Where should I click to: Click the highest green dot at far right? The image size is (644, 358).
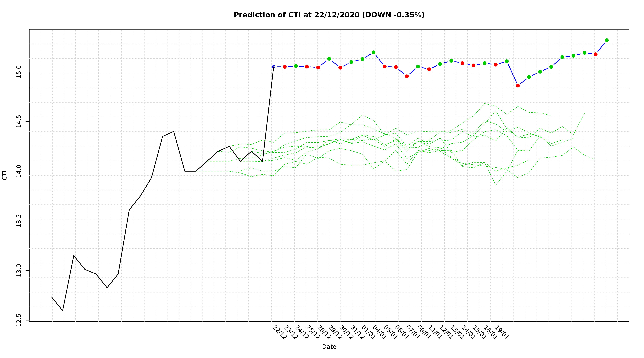click(x=607, y=40)
